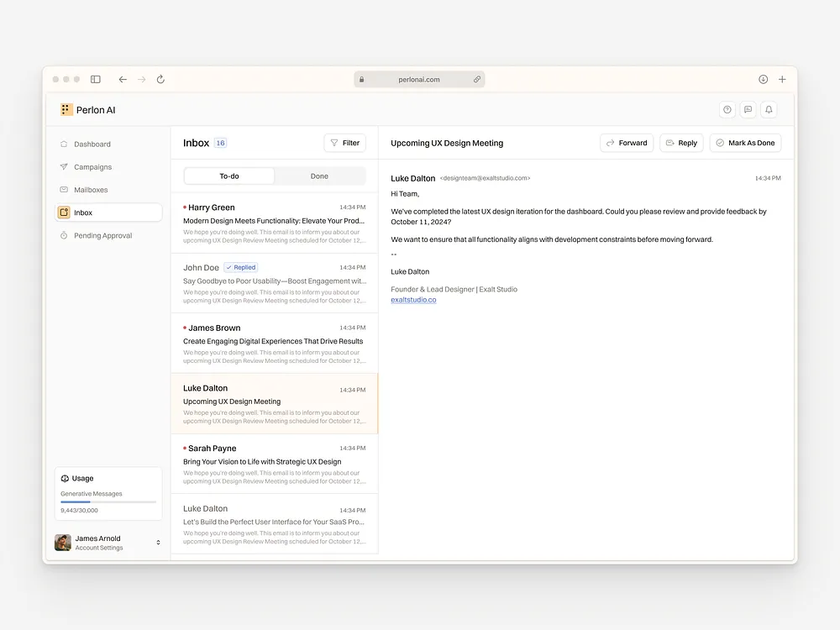Open the exaltstudio.co link in the email
The image size is (840, 630).
click(412, 299)
